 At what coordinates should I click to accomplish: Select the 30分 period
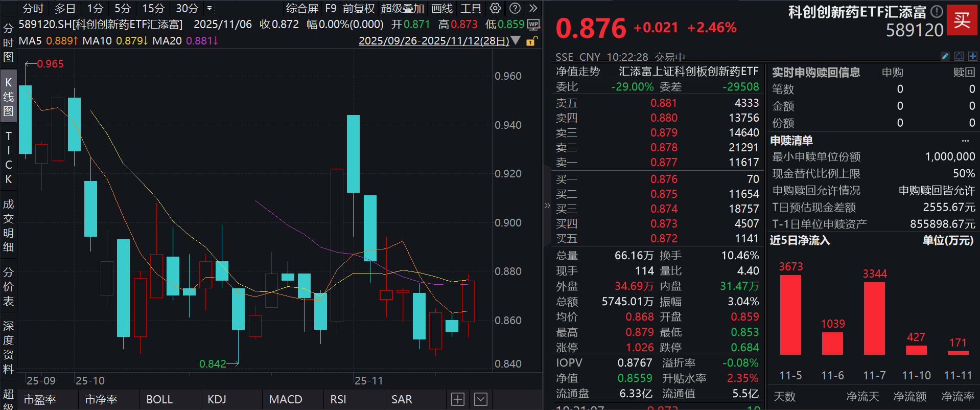[x=187, y=8]
